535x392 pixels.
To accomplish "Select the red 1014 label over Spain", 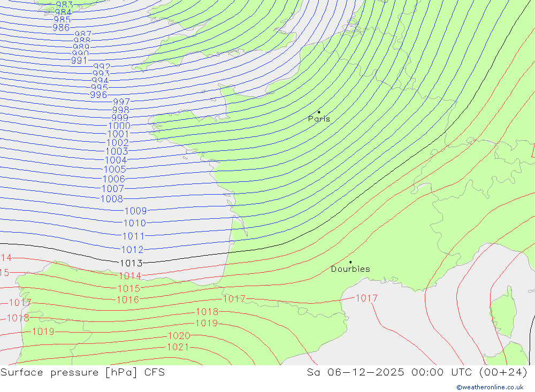I will coord(130,275).
